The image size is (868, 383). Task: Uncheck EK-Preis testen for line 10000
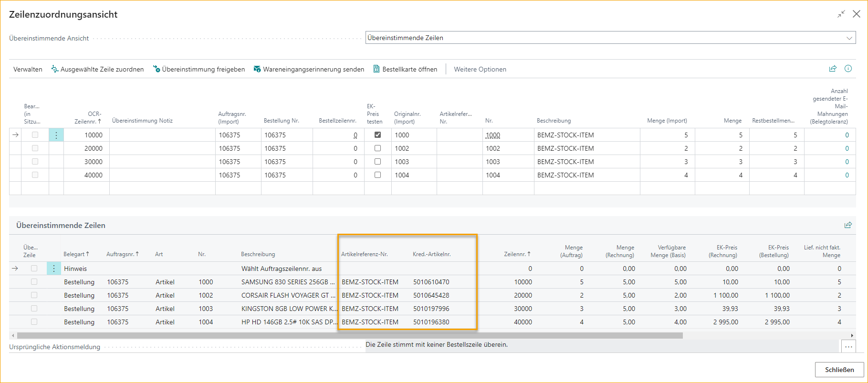(377, 135)
